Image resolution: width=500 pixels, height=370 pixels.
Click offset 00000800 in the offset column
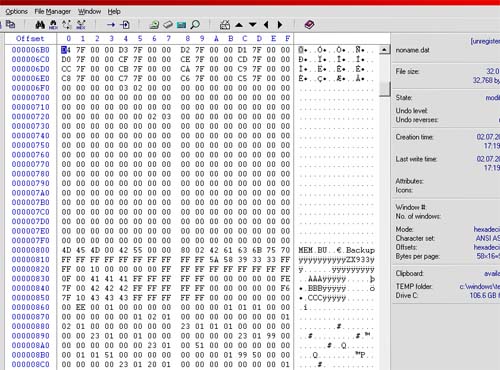click(x=30, y=250)
